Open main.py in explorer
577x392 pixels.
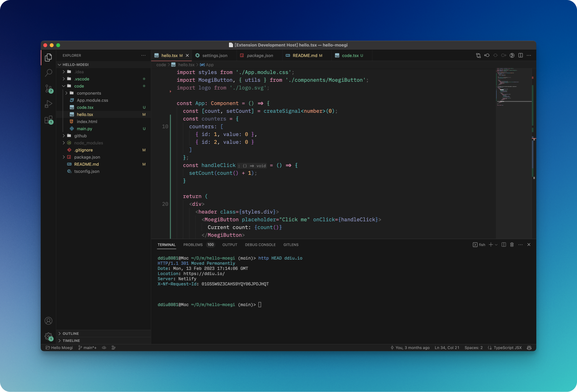[x=103, y=129]
